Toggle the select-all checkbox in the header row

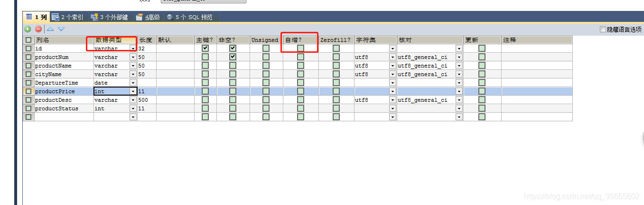click(x=28, y=40)
